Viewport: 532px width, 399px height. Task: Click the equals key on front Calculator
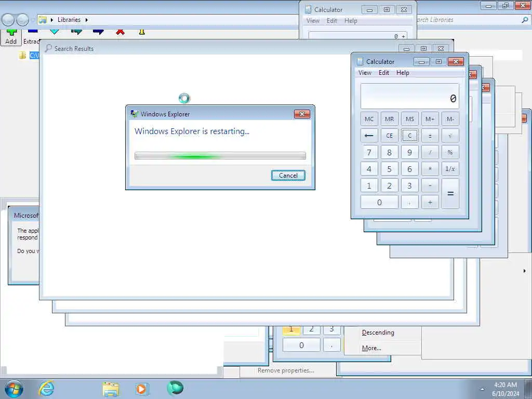coord(450,194)
